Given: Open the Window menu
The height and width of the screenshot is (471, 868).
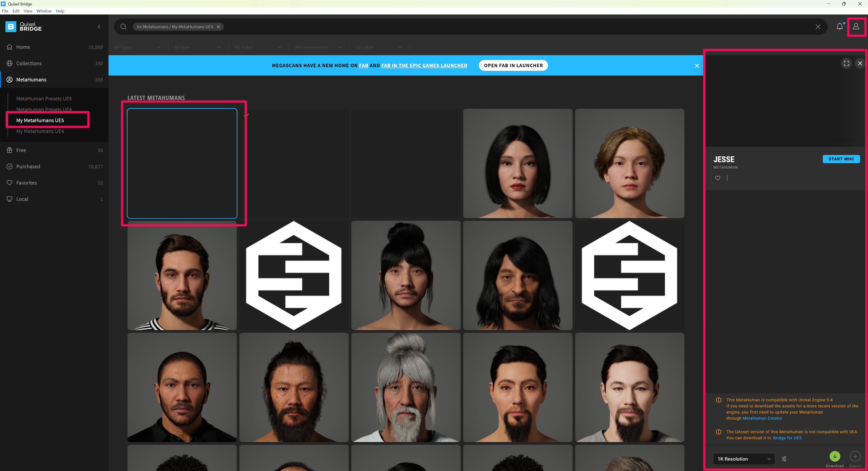Looking at the screenshot, I should click(x=44, y=11).
